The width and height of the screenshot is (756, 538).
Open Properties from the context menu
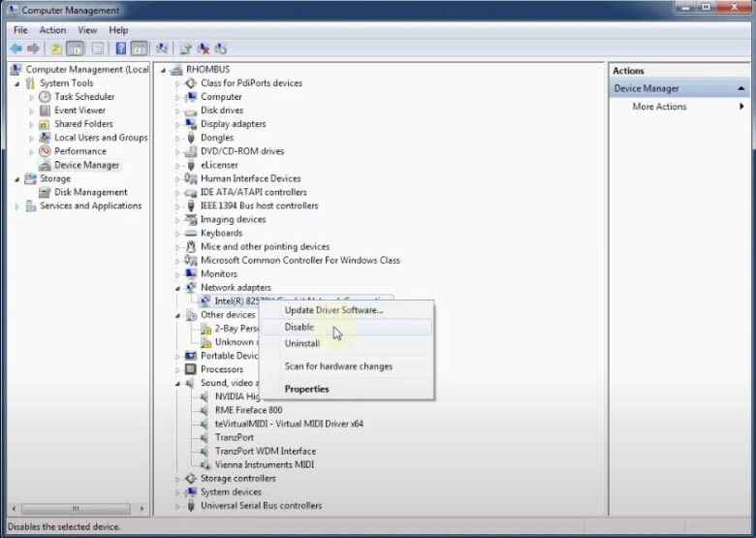point(347,389)
